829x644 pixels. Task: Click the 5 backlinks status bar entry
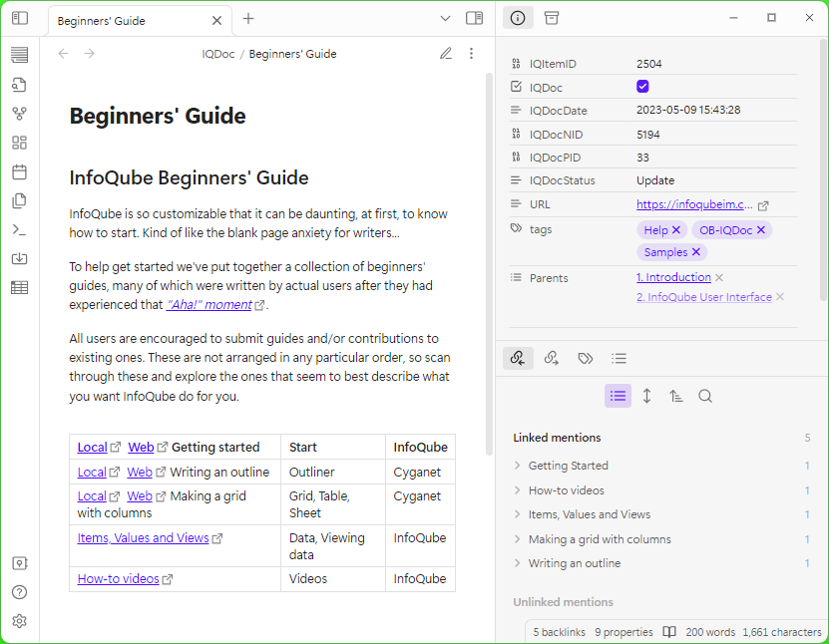pos(559,632)
